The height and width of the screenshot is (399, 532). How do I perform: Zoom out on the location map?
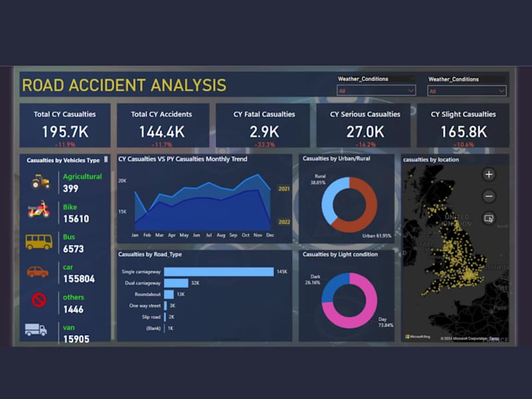(488, 196)
